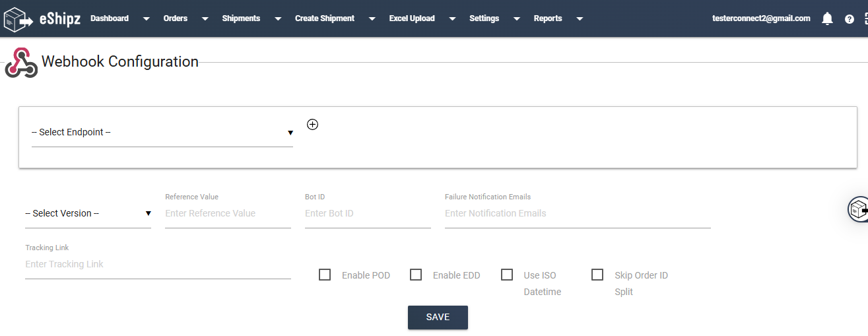This screenshot has width=868, height=336.
Task: Open the Dashboard menu
Action: click(x=110, y=18)
